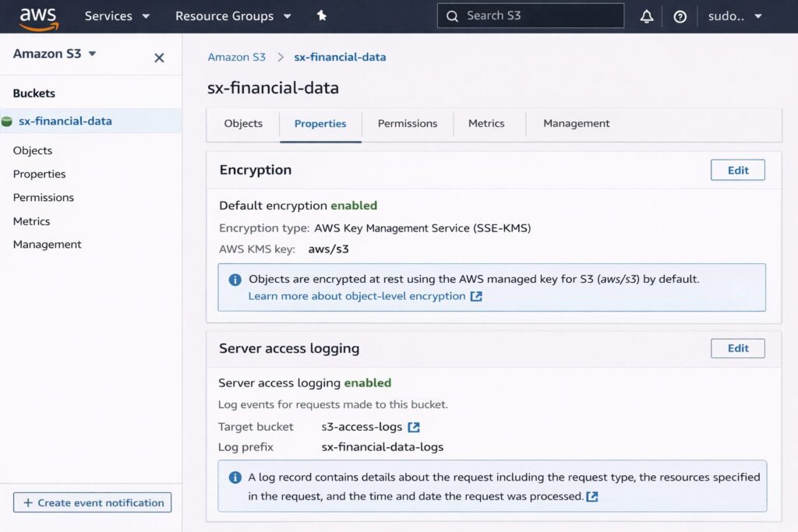Click the AWS logo home icon
The height and width of the screenshot is (532, 798).
coord(37,17)
